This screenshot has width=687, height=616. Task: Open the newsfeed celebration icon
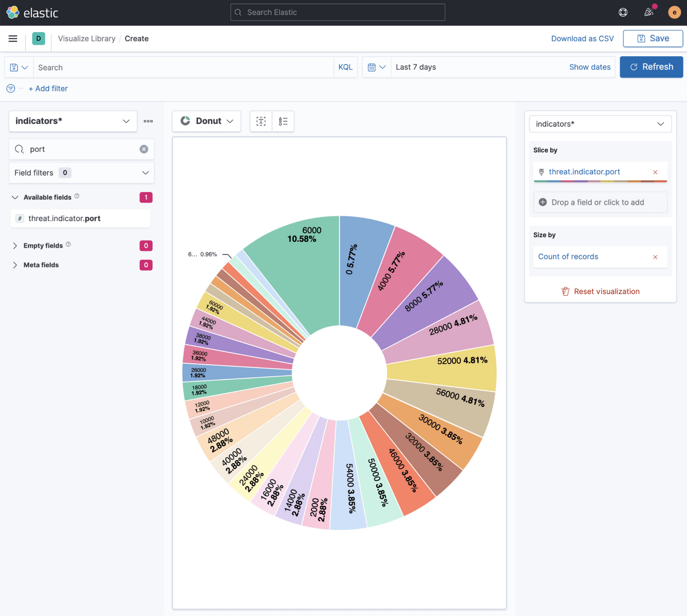(x=648, y=12)
